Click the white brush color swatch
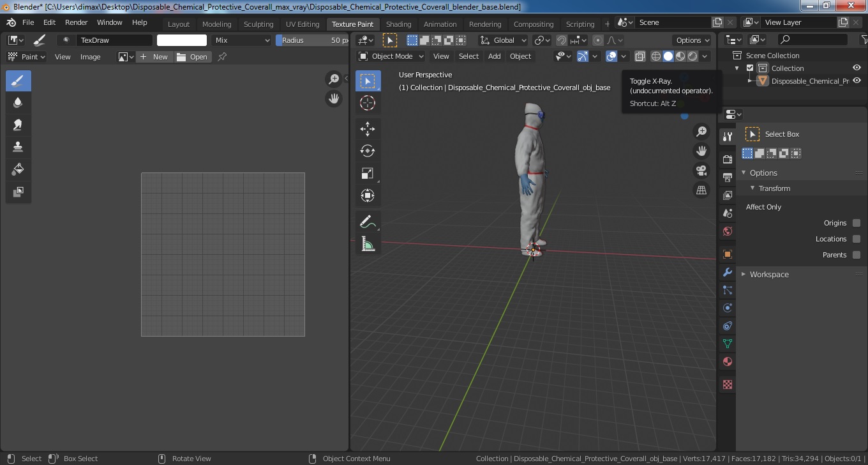Image resolution: width=868 pixels, height=465 pixels. (182, 40)
